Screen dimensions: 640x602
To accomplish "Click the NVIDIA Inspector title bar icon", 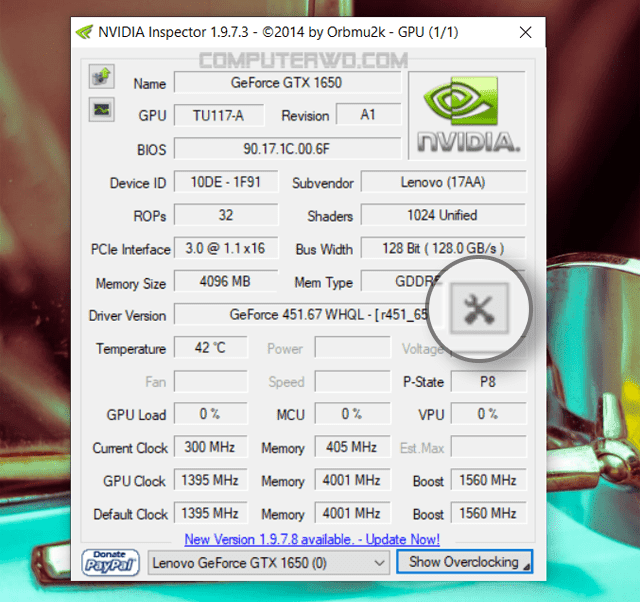I will 85,32.
